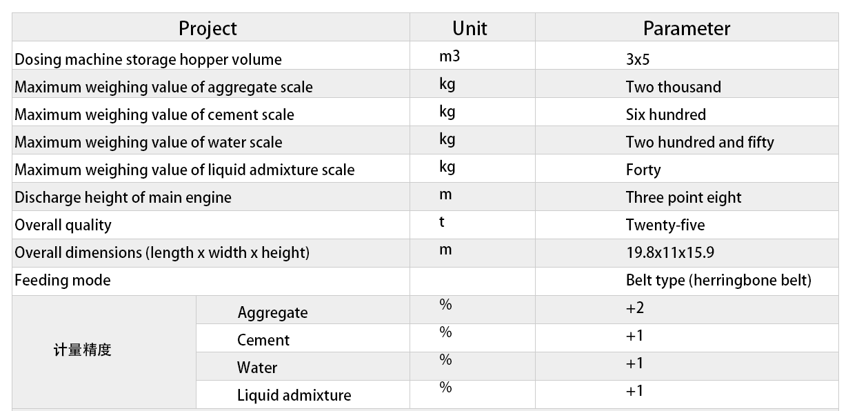Screen dimensions: 868x411
Task: Select the liquid admixture scale row label
Action: pyautogui.click(x=185, y=170)
